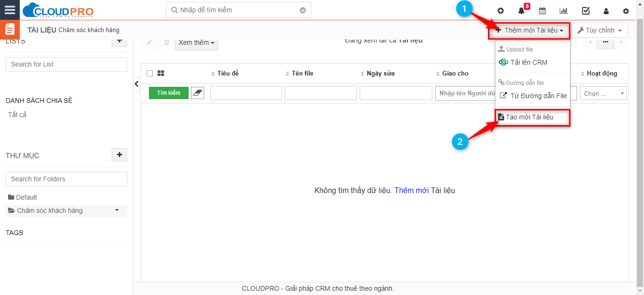644x295 pixels.
Task: Open the Hoạt động Chọn dropdown
Action: [x=603, y=93]
